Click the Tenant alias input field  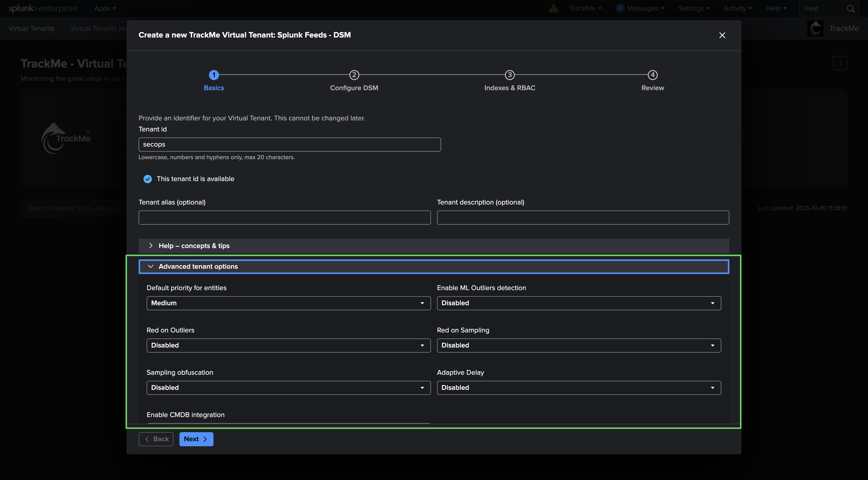284,218
